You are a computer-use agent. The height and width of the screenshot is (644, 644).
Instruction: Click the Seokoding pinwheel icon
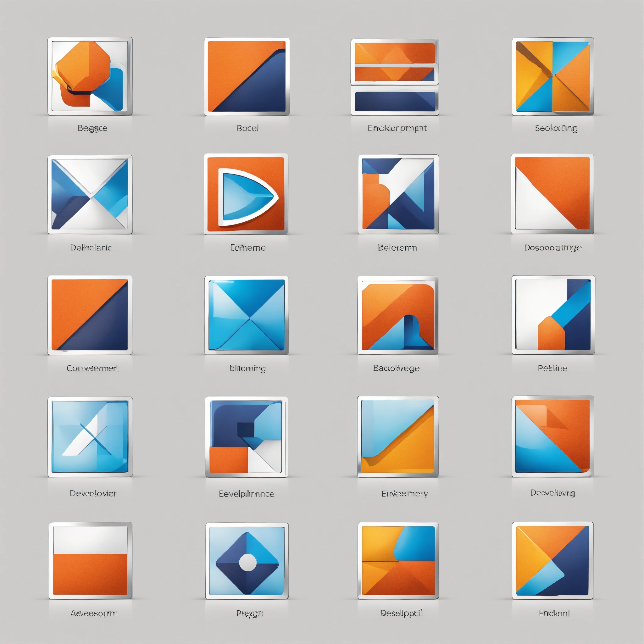[553, 77]
